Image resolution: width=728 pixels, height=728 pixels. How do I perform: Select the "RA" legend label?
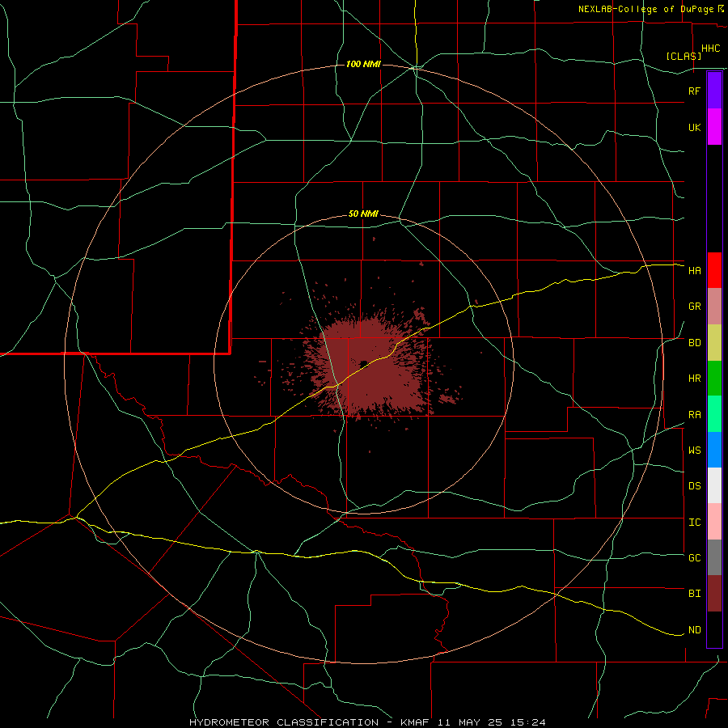(694, 415)
